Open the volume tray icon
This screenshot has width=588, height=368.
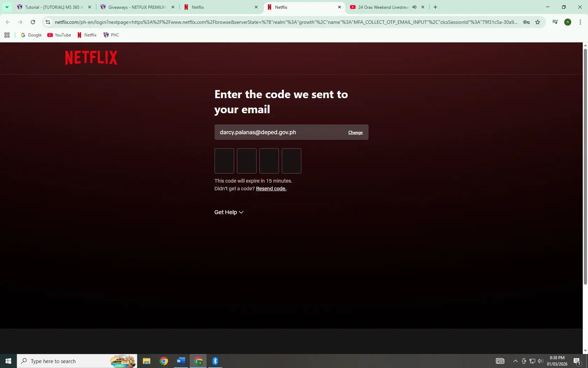[x=540, y=361]
